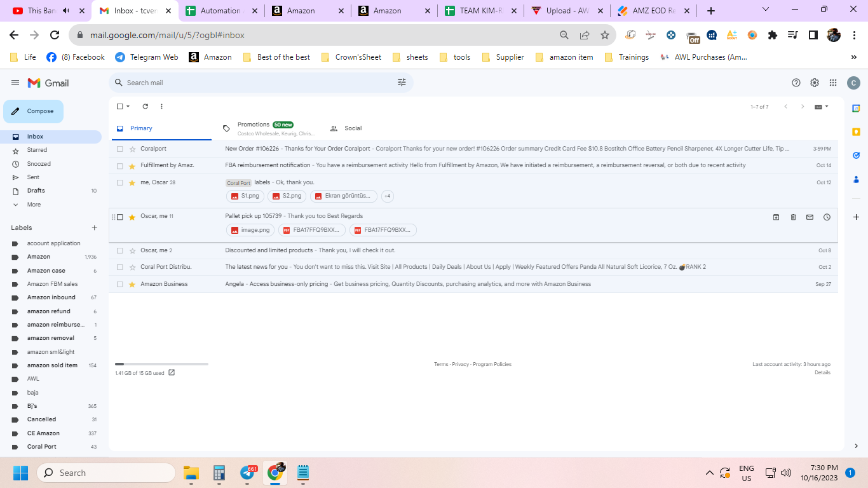Reload the browser page
Screen dimensions: 868x488
click(55, 36)
